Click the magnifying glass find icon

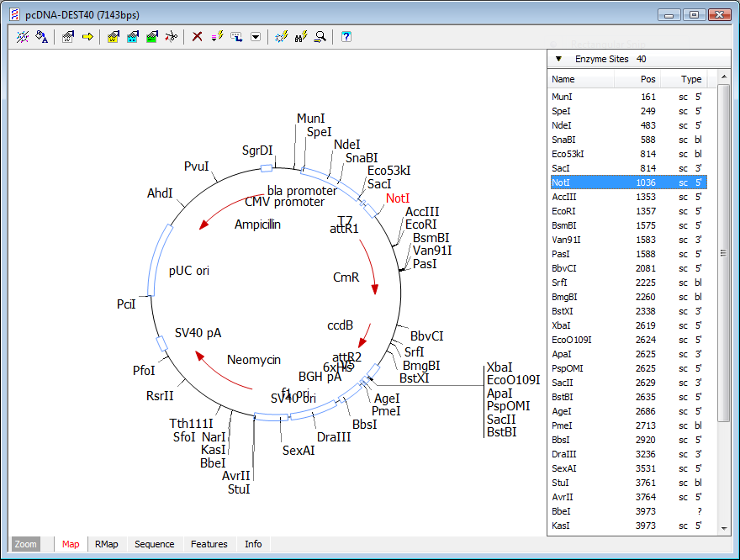320,37
